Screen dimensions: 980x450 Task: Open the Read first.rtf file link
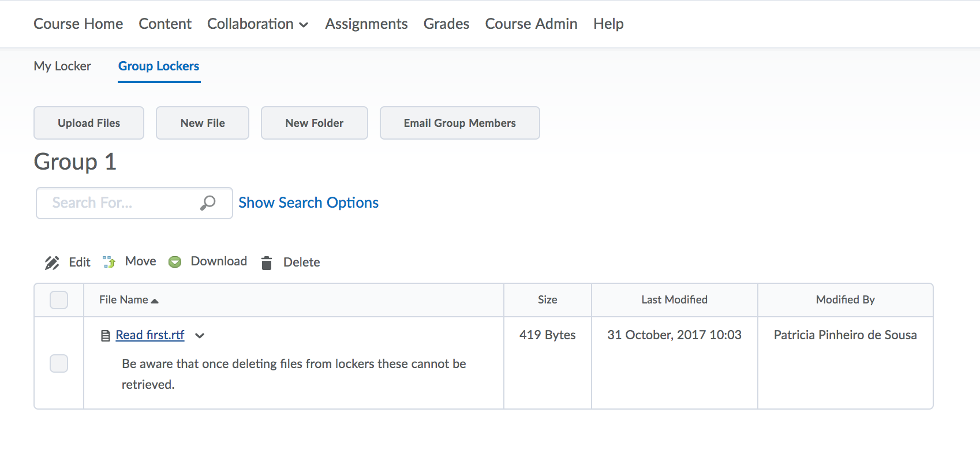pyautogui.click(x=150, y=335)
